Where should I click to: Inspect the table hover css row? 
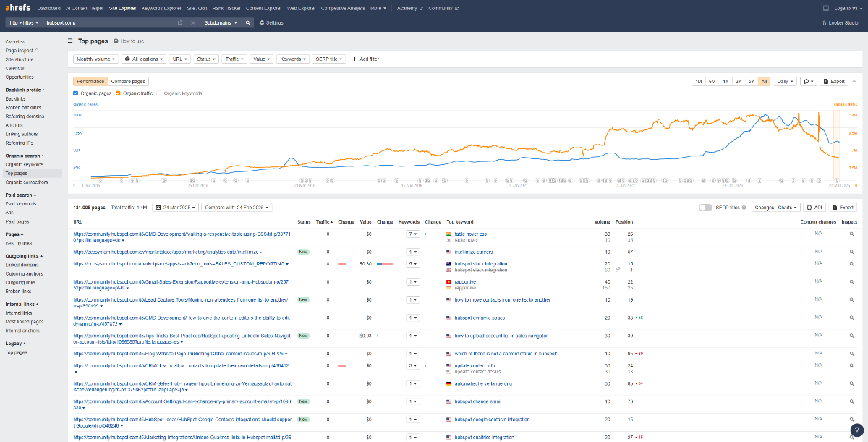coord(852,234)
